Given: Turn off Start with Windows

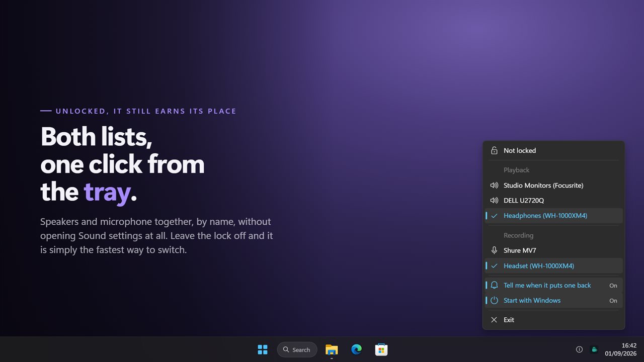Looking at the screenshot, I should click(553, 300).
